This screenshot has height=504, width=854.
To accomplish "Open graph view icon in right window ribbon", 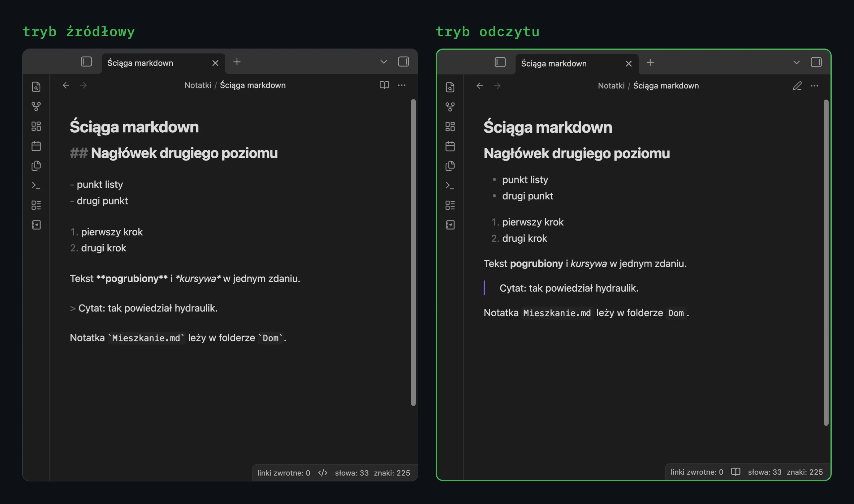I will click(450, 107).
